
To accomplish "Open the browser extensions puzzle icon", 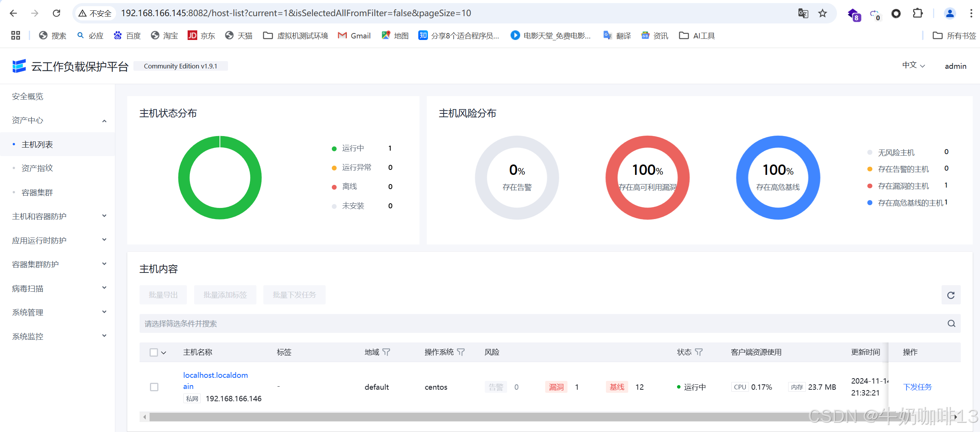I will click(x=918, y=13).
